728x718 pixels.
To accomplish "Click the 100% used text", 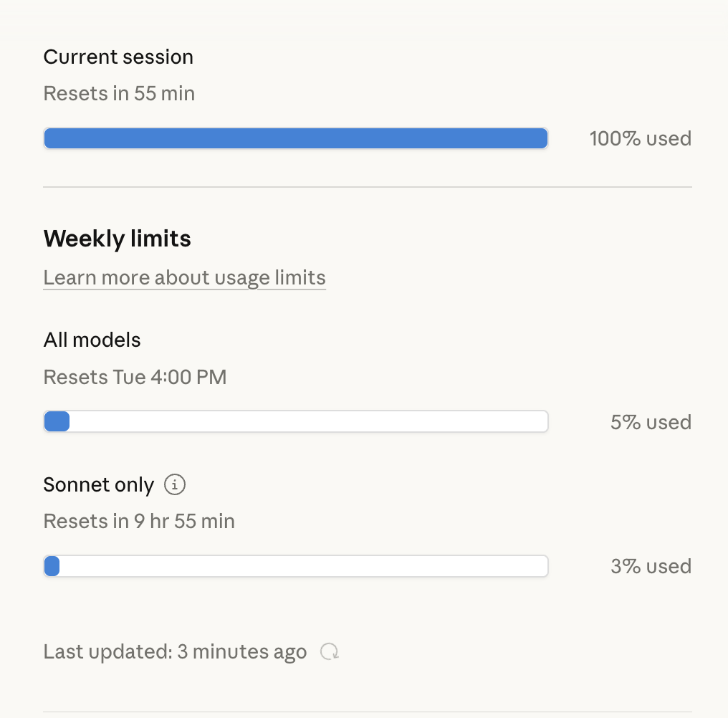I will 640,138.
